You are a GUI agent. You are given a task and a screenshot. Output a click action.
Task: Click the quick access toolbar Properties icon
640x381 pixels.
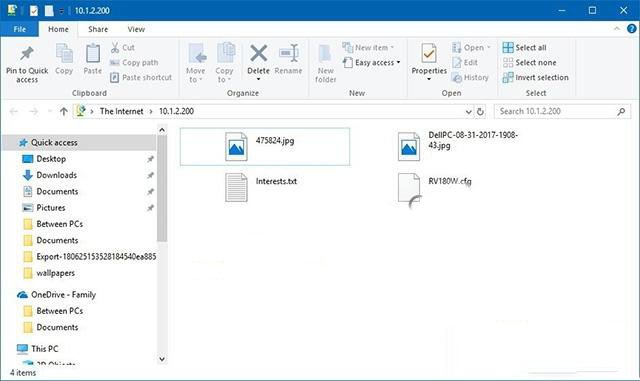coord(34,11)
